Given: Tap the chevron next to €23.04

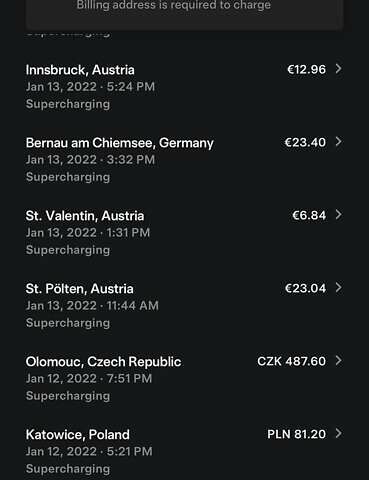Looking at the screenshot, I should click(338, 288).
